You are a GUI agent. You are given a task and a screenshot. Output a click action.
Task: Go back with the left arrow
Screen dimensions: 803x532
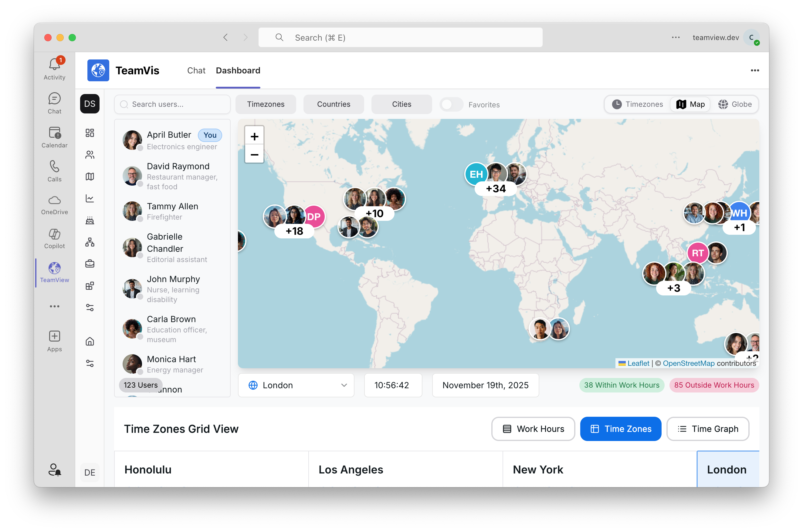225,37
